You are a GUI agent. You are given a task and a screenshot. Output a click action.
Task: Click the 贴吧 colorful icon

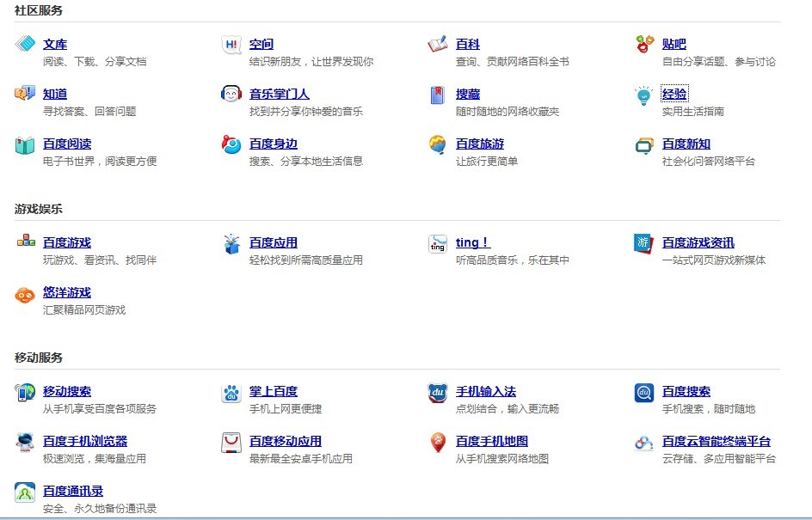point(645,44)
